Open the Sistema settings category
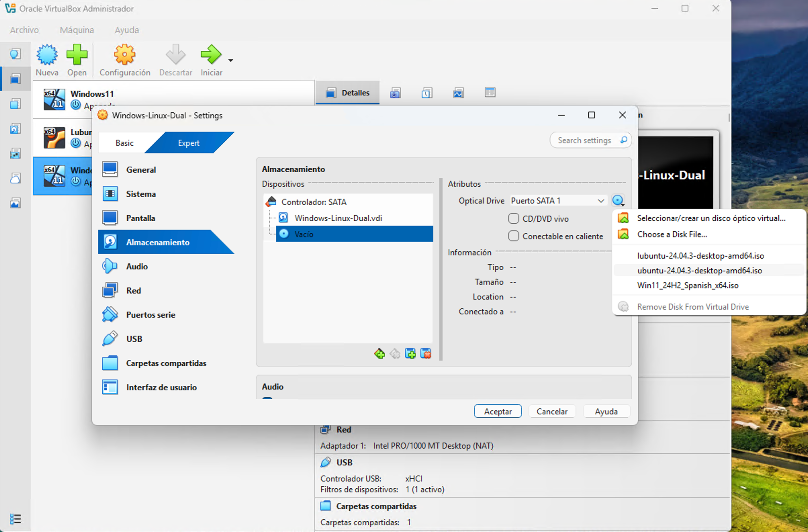This screenshot has height=532, width=808. pyautogui.click(x=166, y=194)
